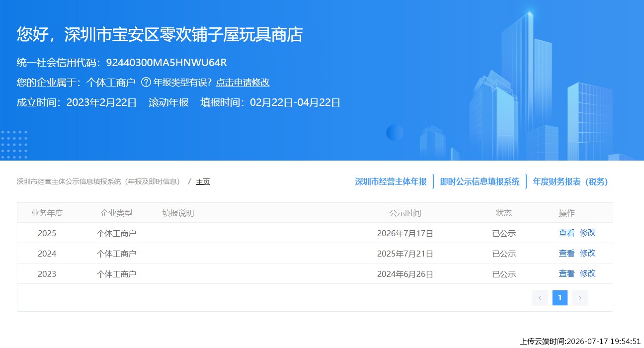Select the 2024 year cell
Image resolution: width=644 pixels, height=348 pixels.
pos(47,254)
